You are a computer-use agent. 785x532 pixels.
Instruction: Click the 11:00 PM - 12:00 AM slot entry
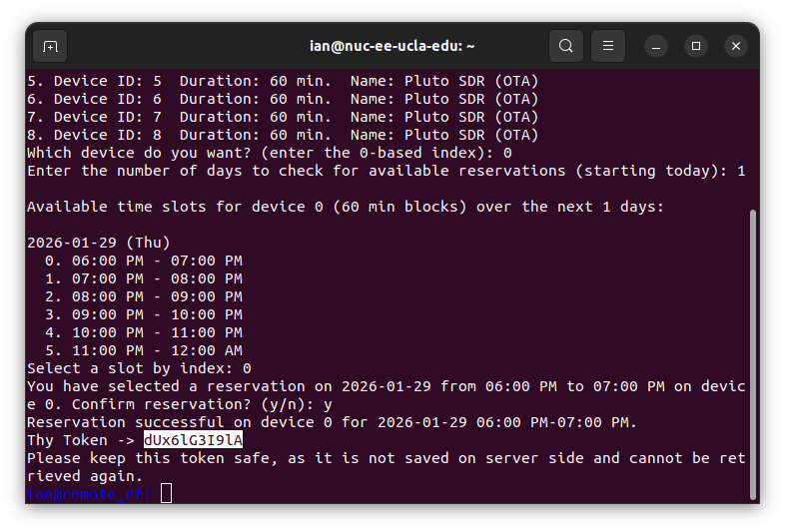(x=143, y=350)
